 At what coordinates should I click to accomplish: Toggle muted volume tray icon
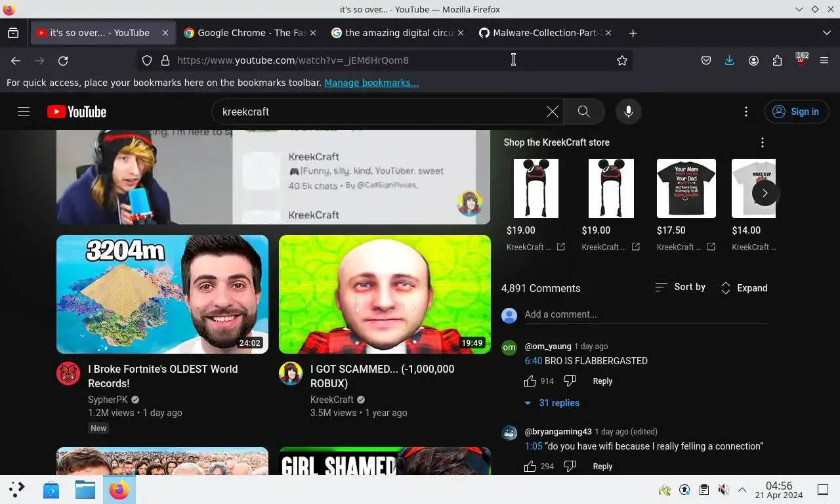pos(723,490)
